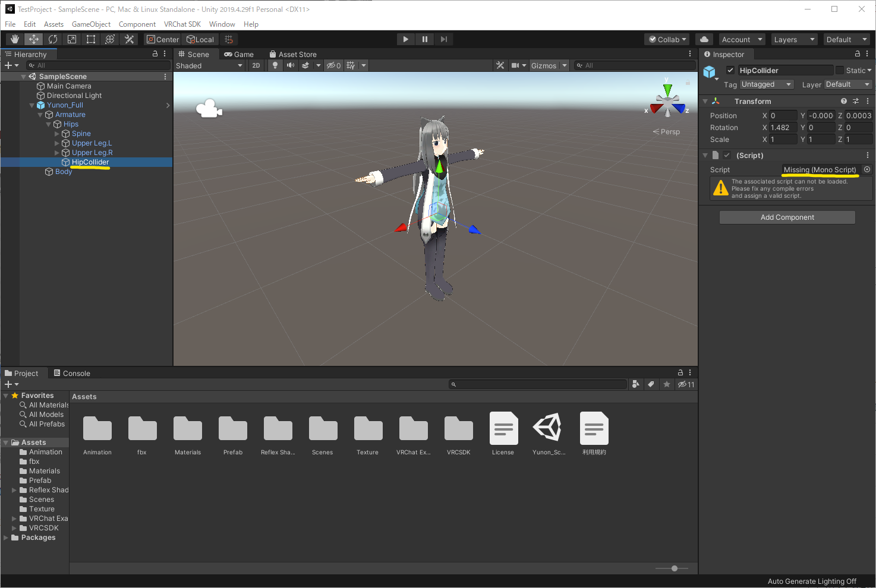Click Add Component button
Viewport: 876px width, 588px height.
coord(787,217)
